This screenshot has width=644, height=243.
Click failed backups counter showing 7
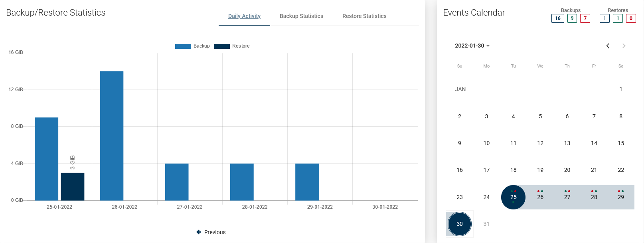click(585, 18)
